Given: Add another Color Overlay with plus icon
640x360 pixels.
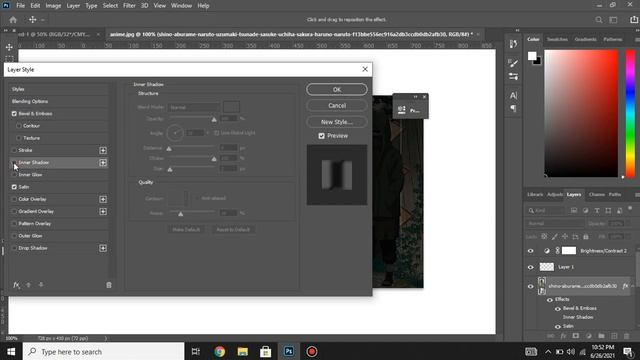Looking at the screenshot, I should pyautogui.click(x=103, y=199).
